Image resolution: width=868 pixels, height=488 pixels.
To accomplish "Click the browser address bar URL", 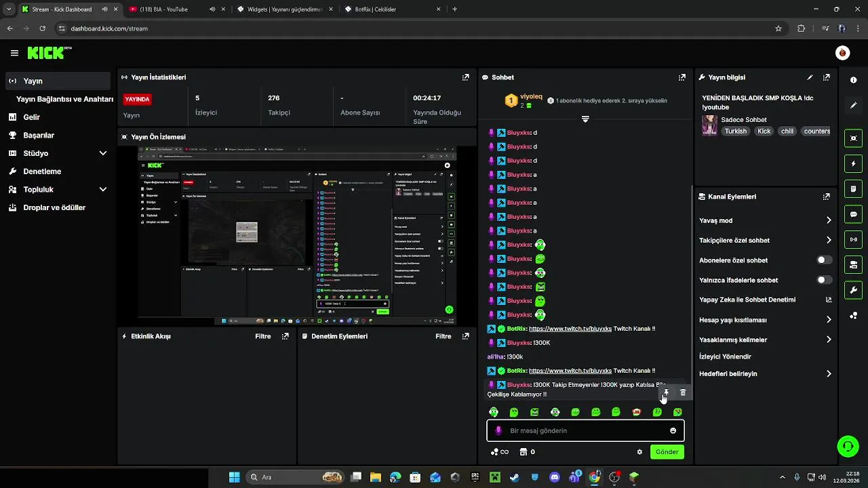I will (109, 28).
